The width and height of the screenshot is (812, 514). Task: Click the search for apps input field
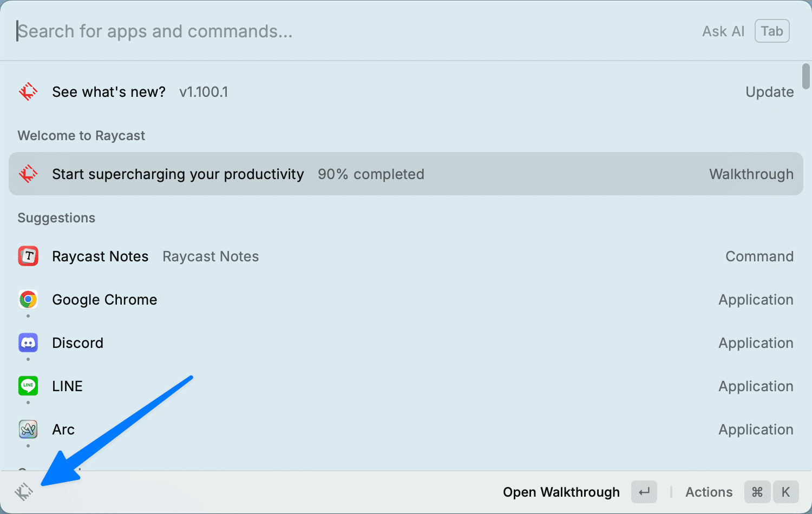(325, 31)
